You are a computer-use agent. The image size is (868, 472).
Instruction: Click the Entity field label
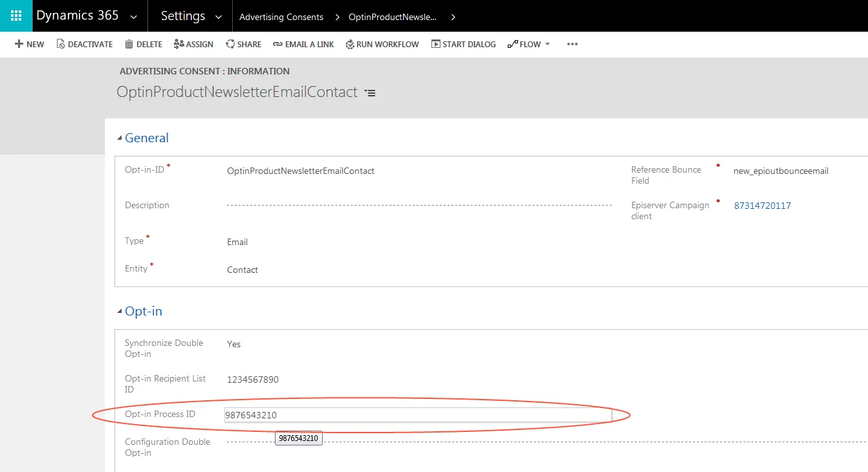pos(136,268)
